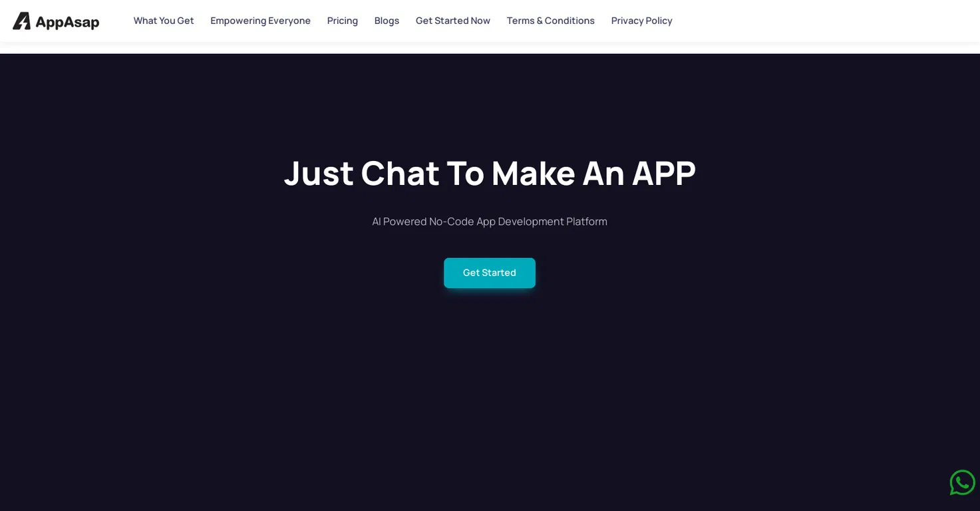Open the WhatsApp chat icon
Image resolution: width=980 pixels, height=511 pixels.
coord(962,482)
